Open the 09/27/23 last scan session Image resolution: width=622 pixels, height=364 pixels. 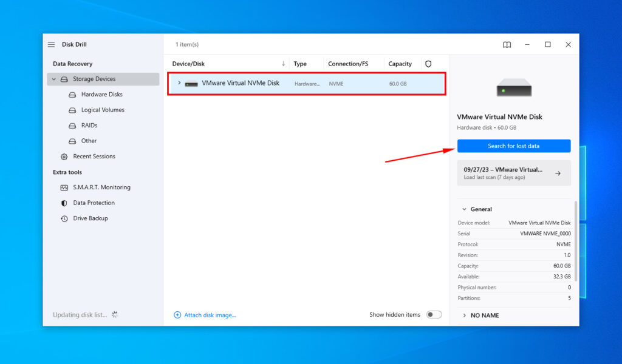pos(513,173)
